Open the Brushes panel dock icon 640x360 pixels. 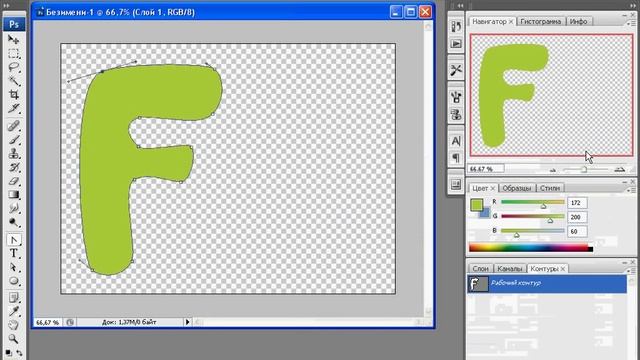[x=456, y=97]
